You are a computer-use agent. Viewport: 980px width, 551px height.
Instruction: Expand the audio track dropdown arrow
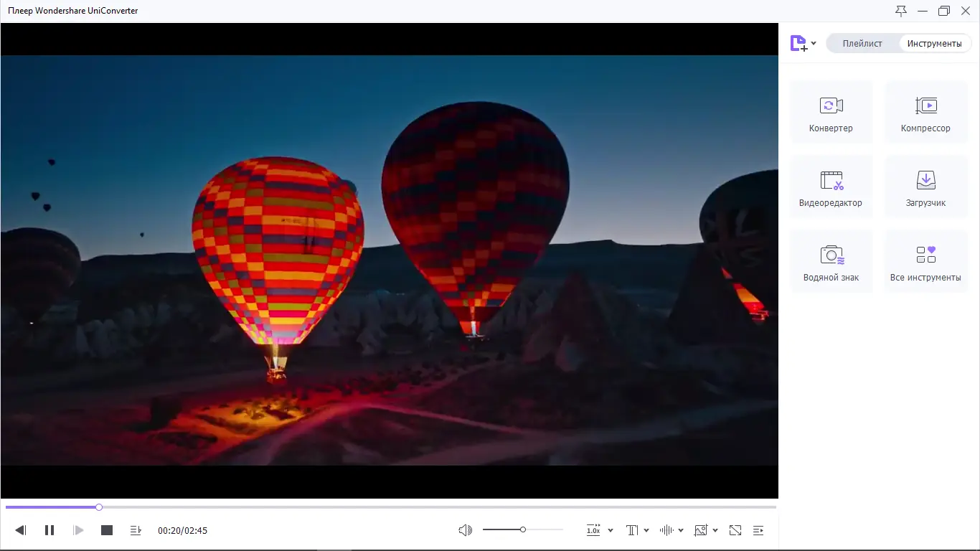(x=681, y=531)
